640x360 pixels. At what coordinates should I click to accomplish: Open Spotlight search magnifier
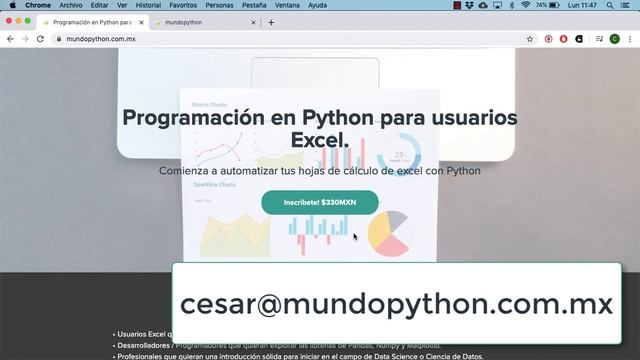610,5
